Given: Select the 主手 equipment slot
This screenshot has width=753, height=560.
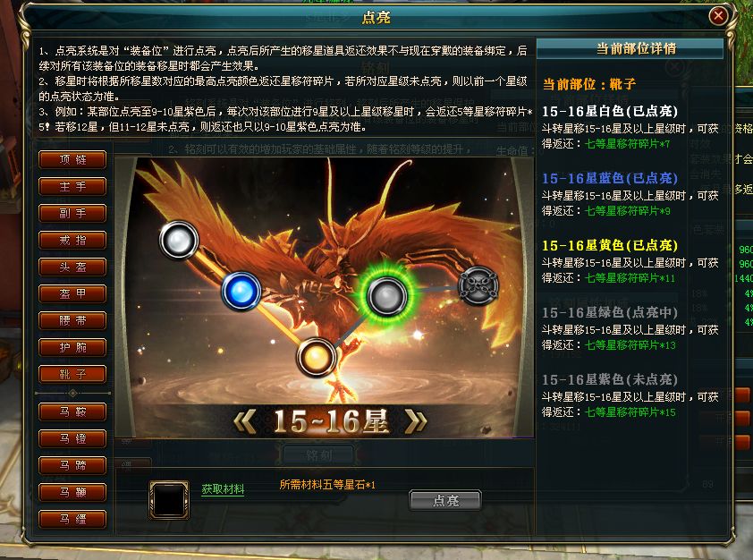Looking at the screenshot, I should [72, 186].
